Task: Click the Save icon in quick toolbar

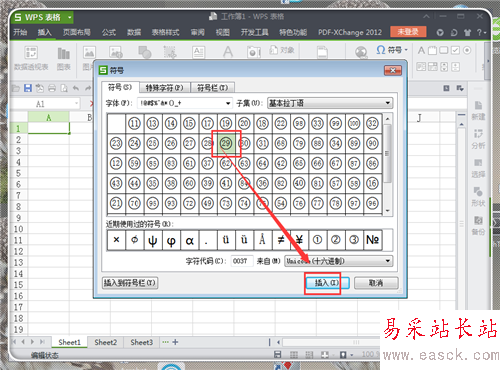Action: coord(28,88)
